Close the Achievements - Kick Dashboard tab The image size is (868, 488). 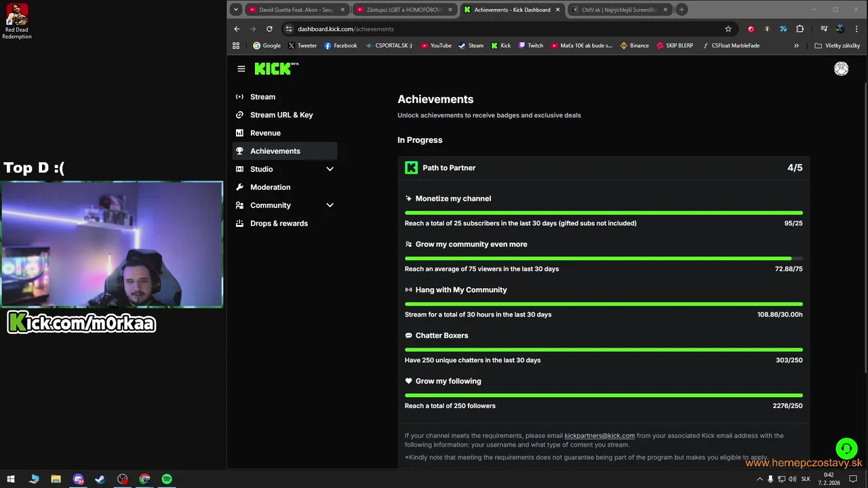pyautogui.click(x=557, y=9)
